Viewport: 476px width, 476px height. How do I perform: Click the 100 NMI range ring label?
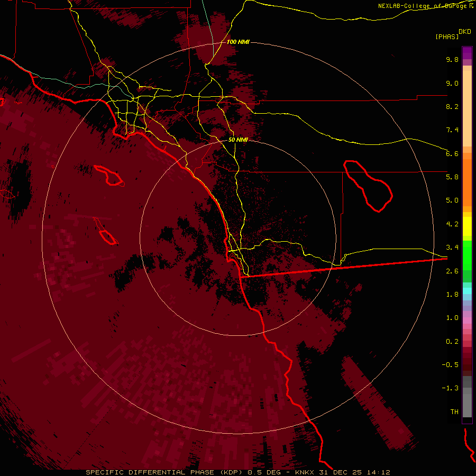click(238, 42)
